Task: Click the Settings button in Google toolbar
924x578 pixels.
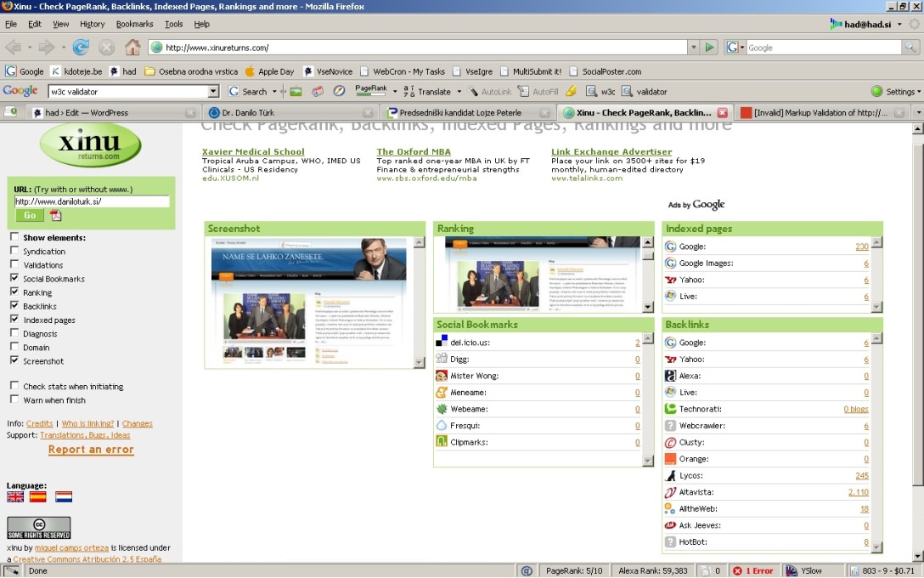Action: click(x=895, y=92)
